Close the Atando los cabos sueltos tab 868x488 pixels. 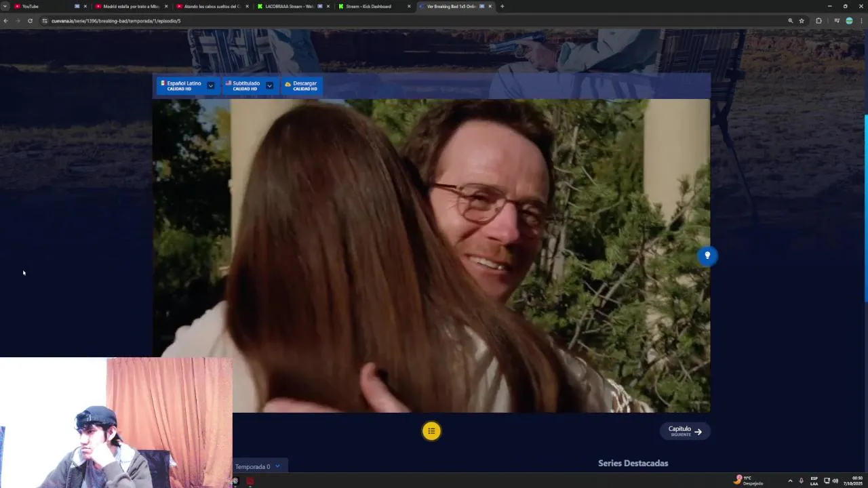click(247, 6)
